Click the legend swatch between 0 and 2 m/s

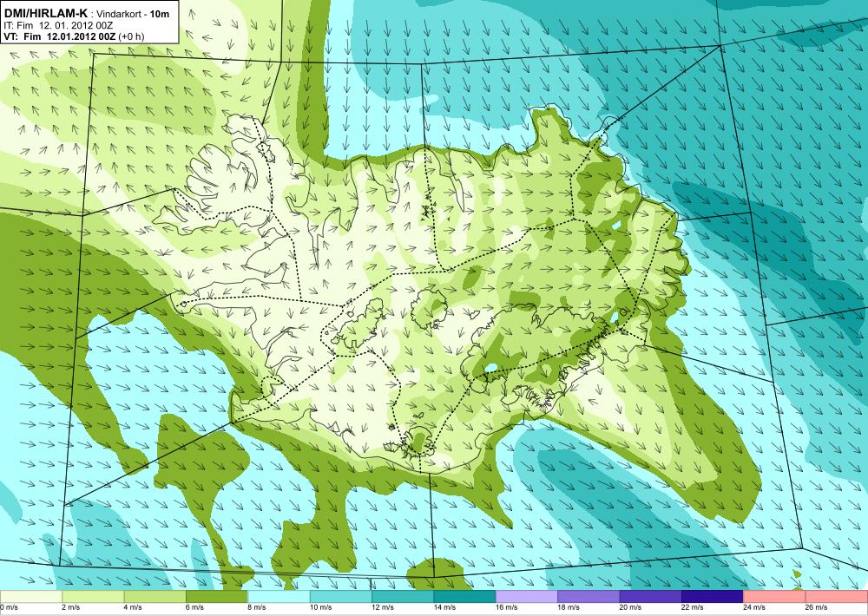(31, 597)
